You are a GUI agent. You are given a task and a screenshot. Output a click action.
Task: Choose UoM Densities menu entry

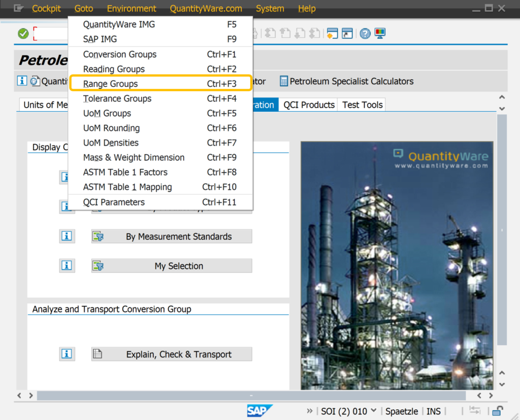[x=160, y=143]
